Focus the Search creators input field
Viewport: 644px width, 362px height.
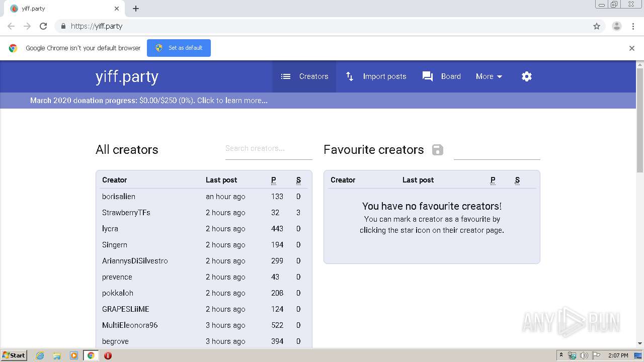coord(269,149)
